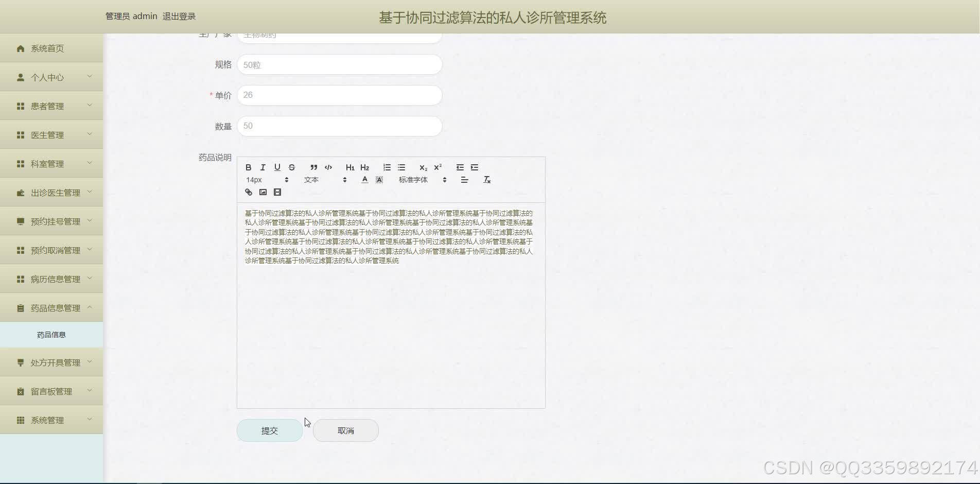Insert a video in editor
The width and height of the screenshot is (980, 484).
coord(277,192)
